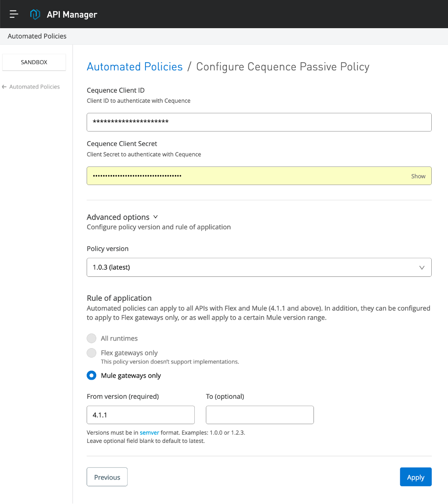
Task: Select the Flex gateways only option
Action: click(91, 353)
